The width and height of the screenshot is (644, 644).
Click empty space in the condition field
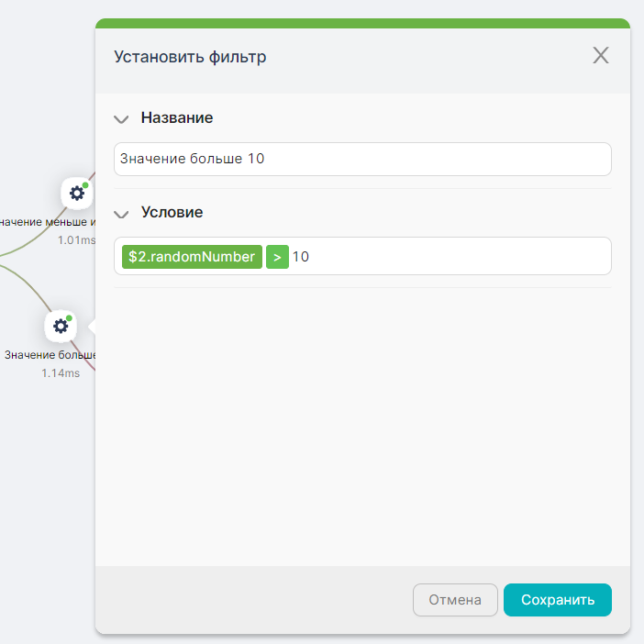460,256
